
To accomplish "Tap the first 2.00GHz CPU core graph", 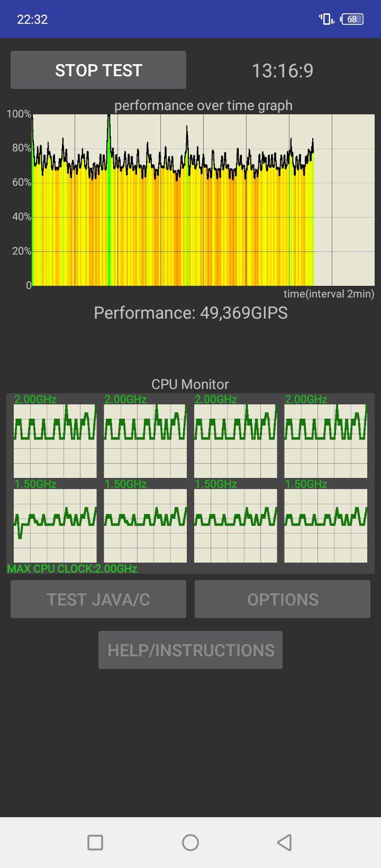I will click(55, 441).
